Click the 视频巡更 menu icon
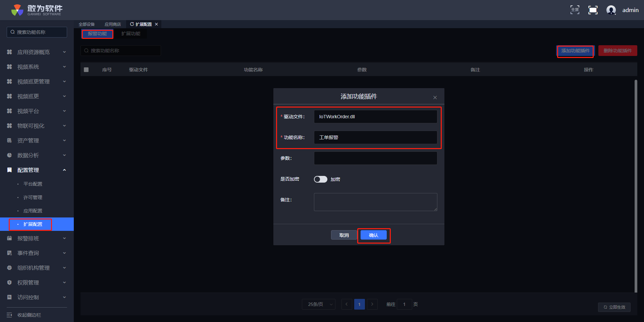This screenshot has height=322, width=644. (9, 96)
